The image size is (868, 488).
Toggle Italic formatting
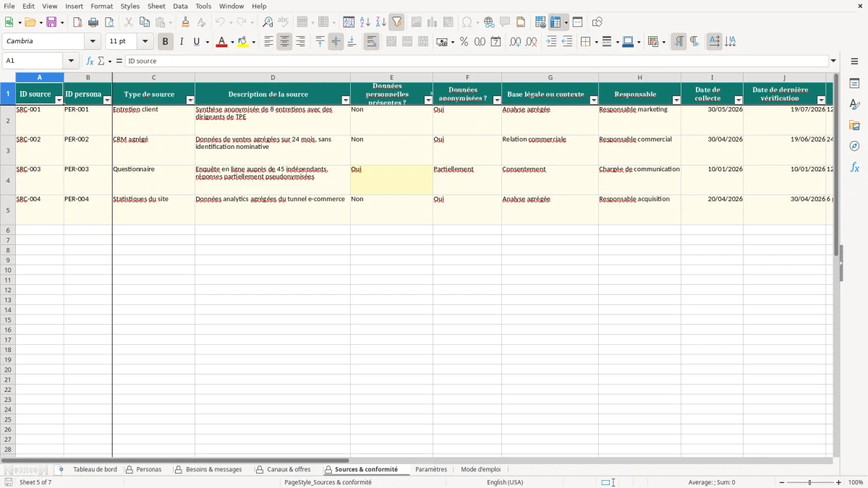[181, 42]
